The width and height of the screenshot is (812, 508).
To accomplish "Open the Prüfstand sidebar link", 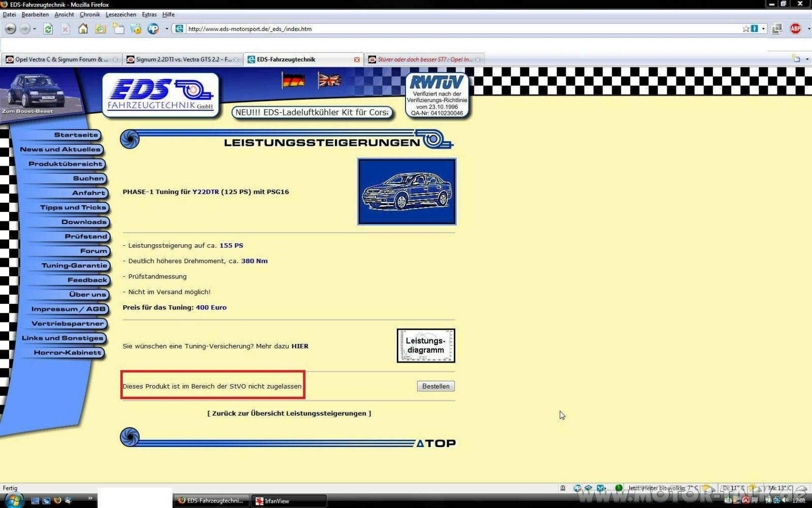I will coord(86,236).
